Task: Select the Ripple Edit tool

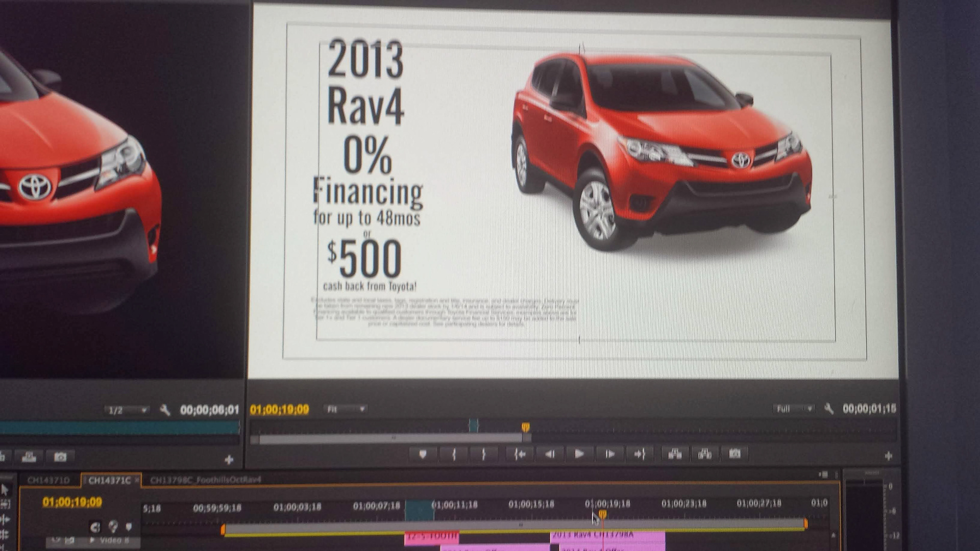Action: pyautogui.click(x=5, y=520)
